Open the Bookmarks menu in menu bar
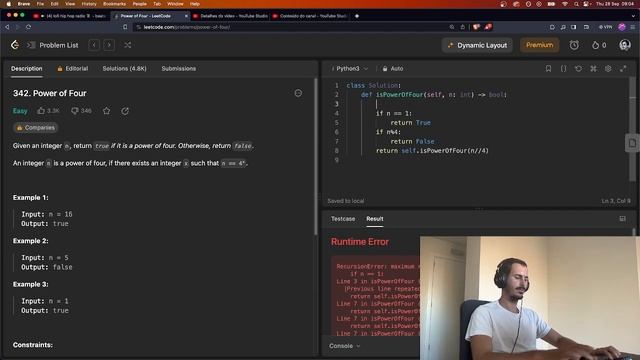This screenshot has height=360, width=640. [114, 4]
